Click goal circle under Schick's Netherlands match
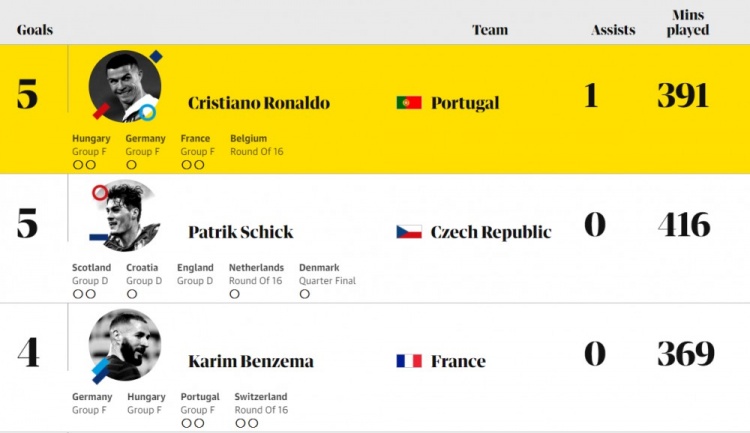The width and height of the screenshot is (750, 433). pos(234,294)
